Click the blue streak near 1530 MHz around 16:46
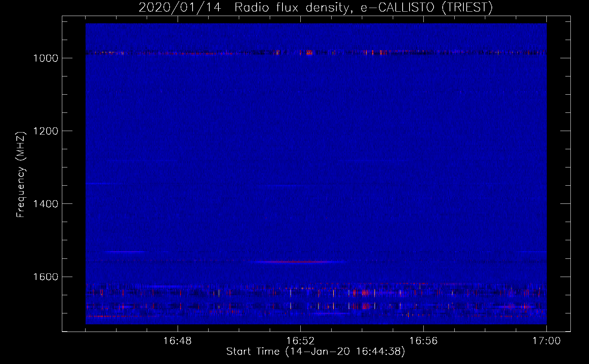Viewport: 589px width, 364px height. 125,252
